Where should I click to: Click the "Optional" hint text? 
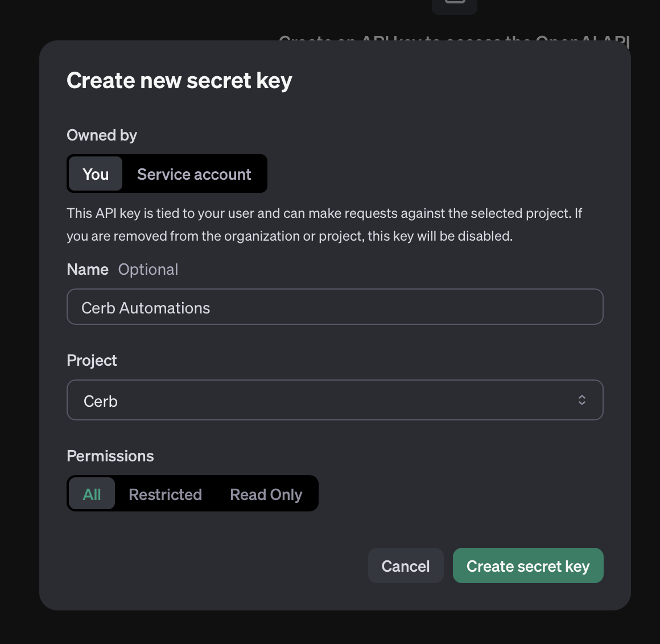coord(148,270)
